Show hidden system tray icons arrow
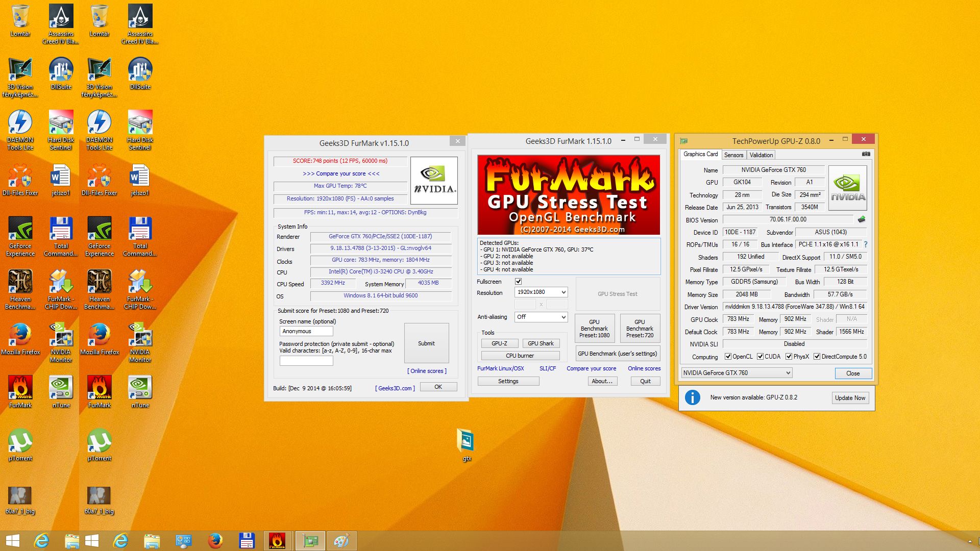This screenshot has width=980, height=551. (969, 541)
